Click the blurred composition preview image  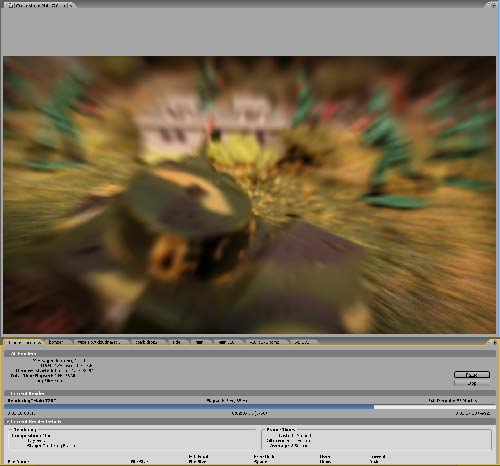250,194
